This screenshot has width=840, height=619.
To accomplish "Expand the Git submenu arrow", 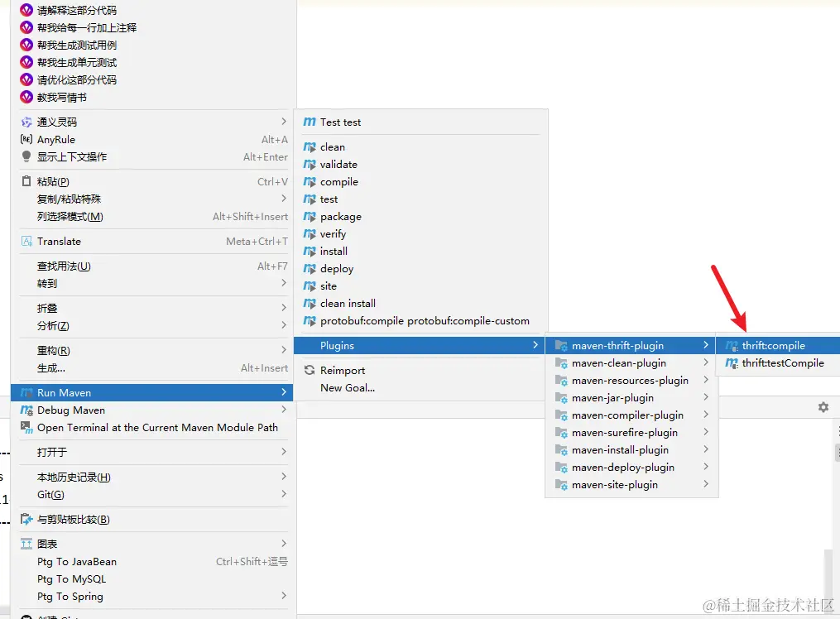I will [283, 494].
